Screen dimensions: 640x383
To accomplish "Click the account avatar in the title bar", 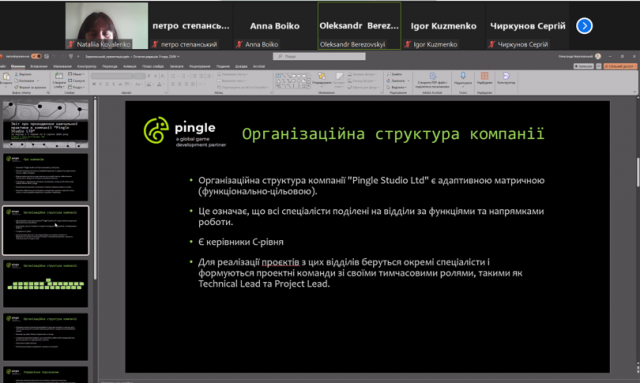I will coord(598,56).
